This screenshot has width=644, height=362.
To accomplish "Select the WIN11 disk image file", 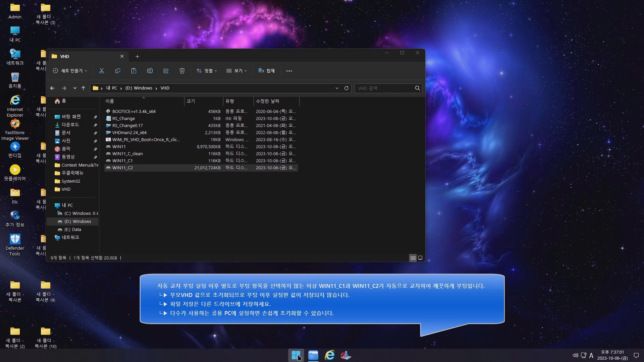I will click(x=201, y=146).
